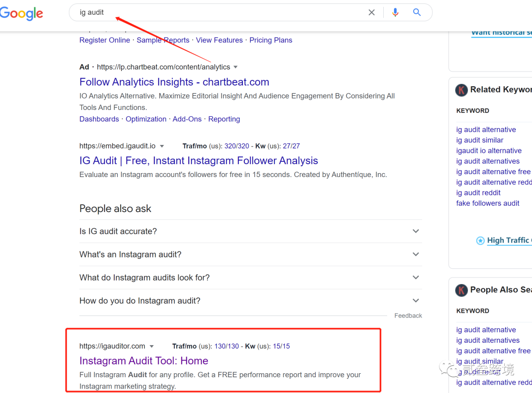Clear the search box with X icon
The image size is (532, 393).
(371, 12)
